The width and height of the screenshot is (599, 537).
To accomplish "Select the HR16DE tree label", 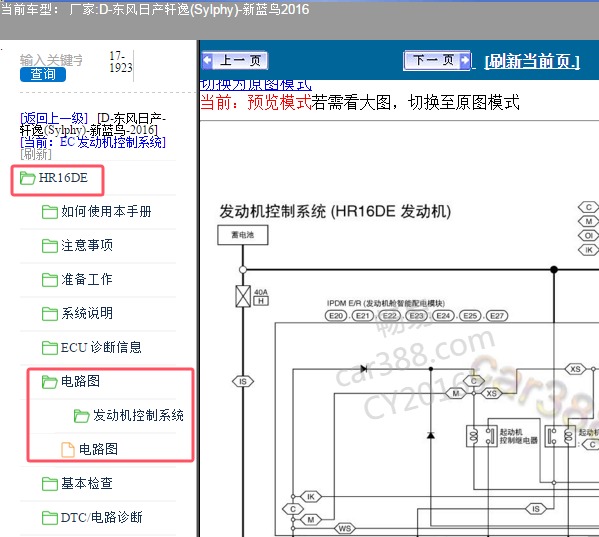I will [63, 178].
